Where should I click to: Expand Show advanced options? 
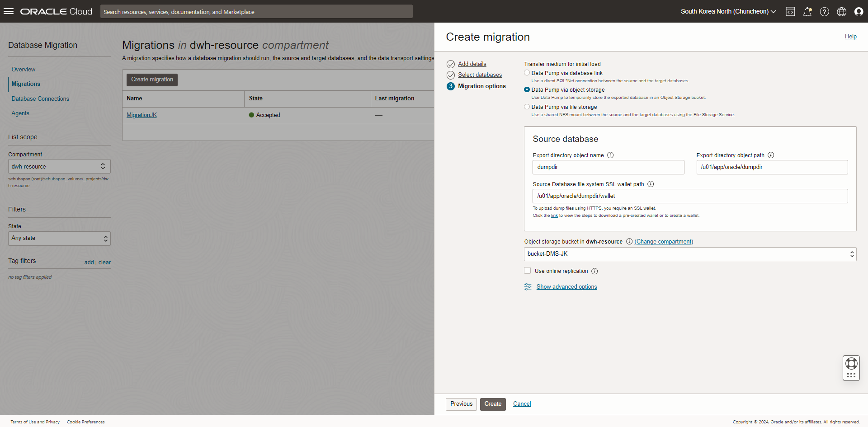(566, 286)
